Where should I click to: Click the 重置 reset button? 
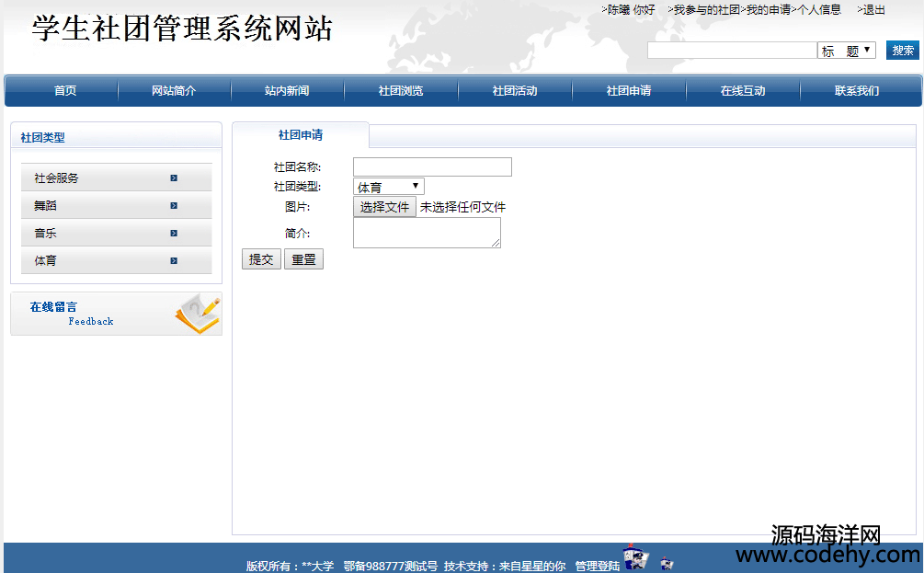pos(303,259)
